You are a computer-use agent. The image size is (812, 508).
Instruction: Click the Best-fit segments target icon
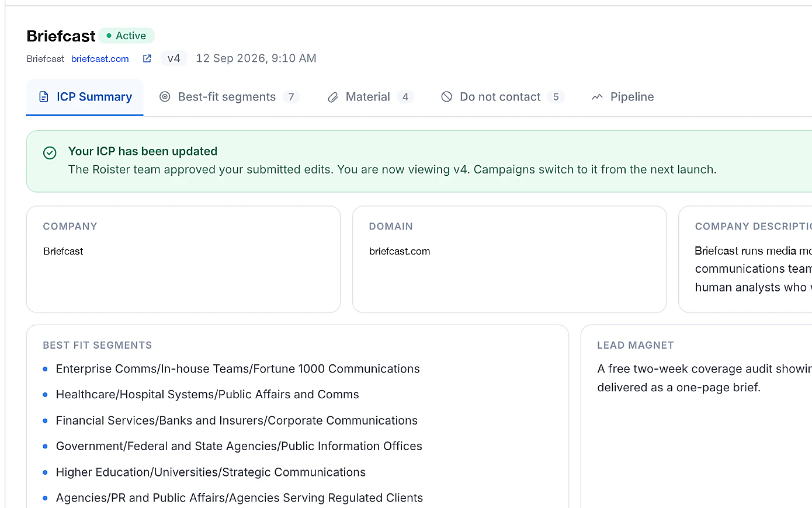pyautogui.click(x=165, y=97)
